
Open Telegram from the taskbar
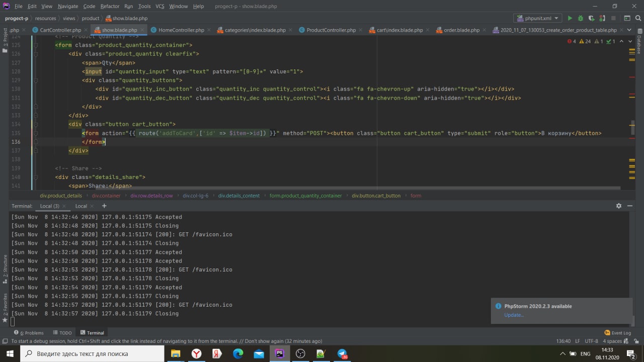point(342,353)
